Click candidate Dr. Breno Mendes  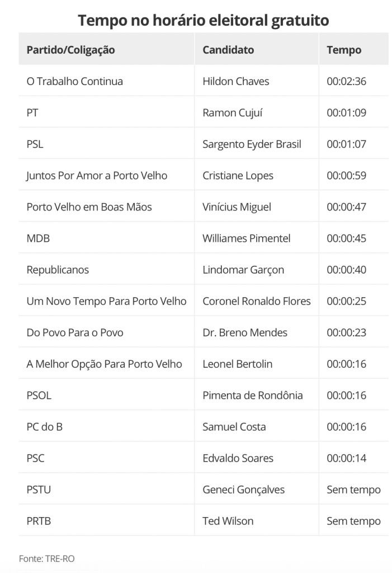[x=244, y=332]
